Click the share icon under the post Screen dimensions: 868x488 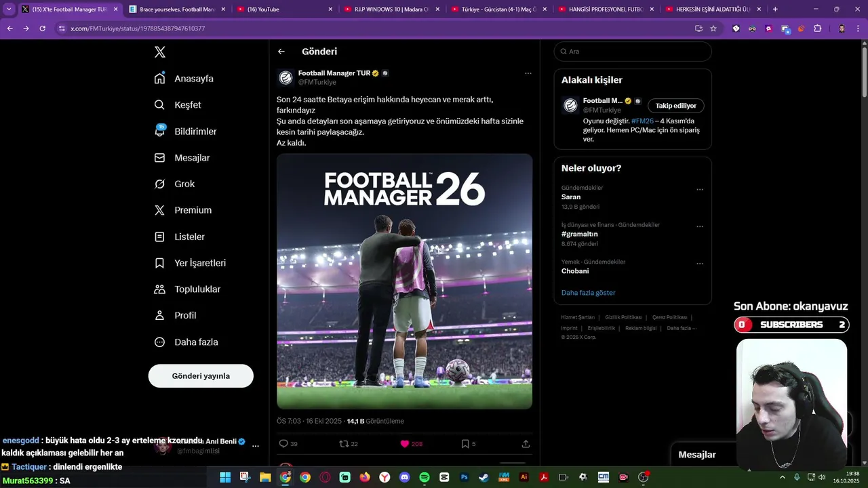tap(526, 444)
